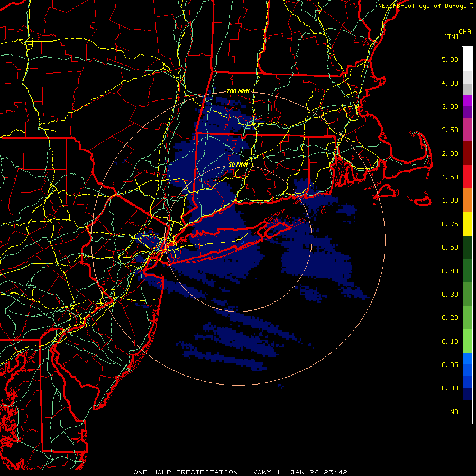The image size is (476, 476).
Task: Select the 0.00 legend value
Action: pos(450,388)
